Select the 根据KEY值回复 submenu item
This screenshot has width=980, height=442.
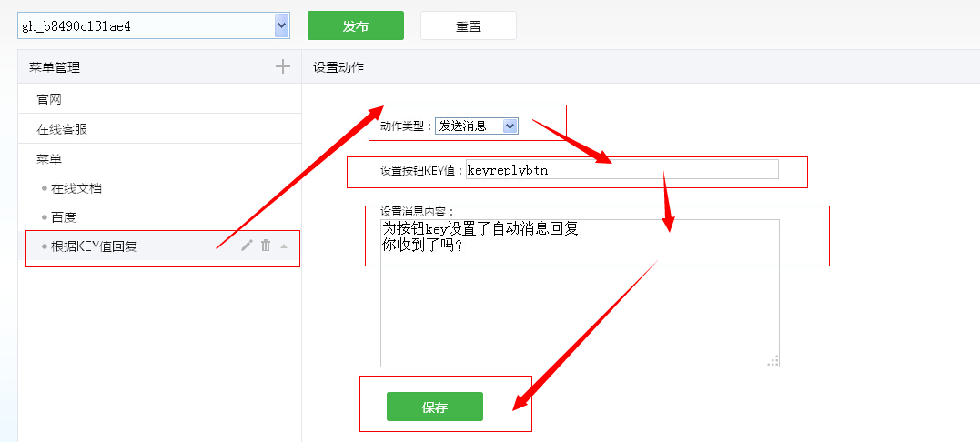[x=95, y=246]
